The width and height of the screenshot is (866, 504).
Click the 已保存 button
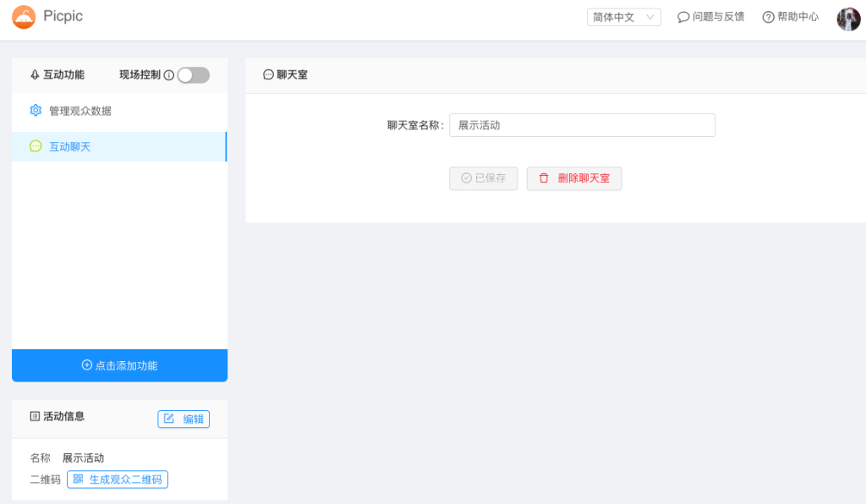click(483, 178)
